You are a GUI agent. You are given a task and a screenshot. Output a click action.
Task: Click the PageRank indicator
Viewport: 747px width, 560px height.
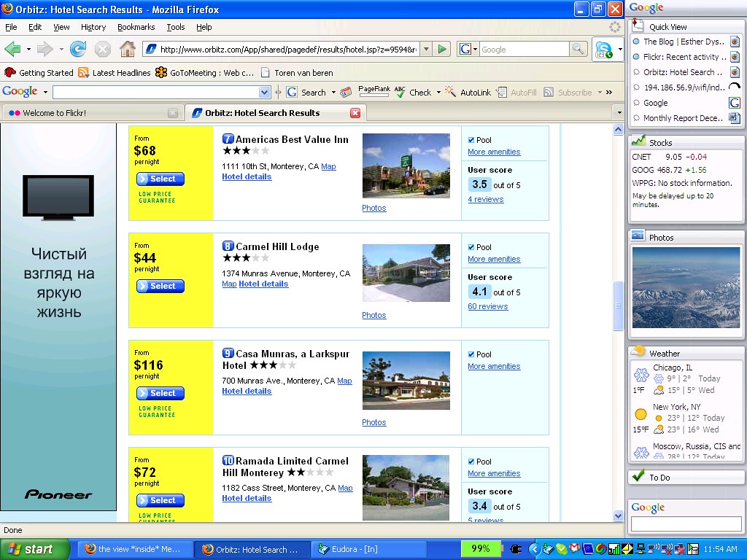[374, 91]
